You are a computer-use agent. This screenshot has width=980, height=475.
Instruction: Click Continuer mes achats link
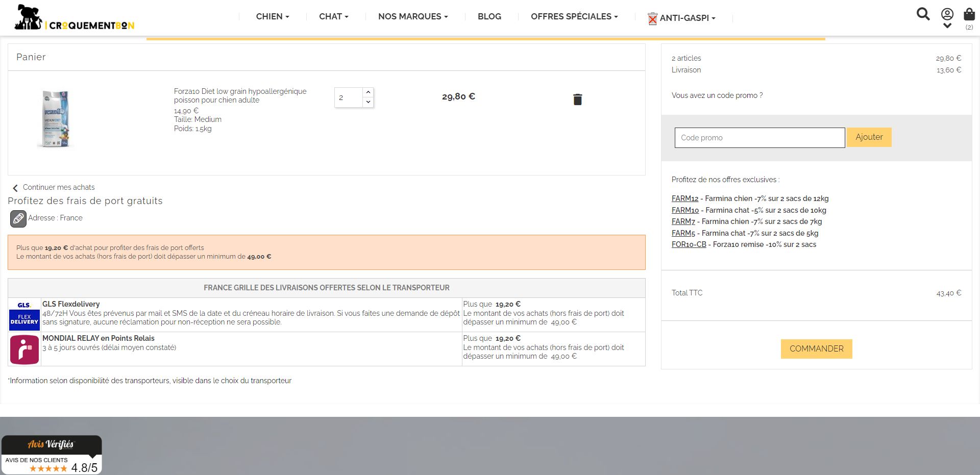[x=59, y=187]
